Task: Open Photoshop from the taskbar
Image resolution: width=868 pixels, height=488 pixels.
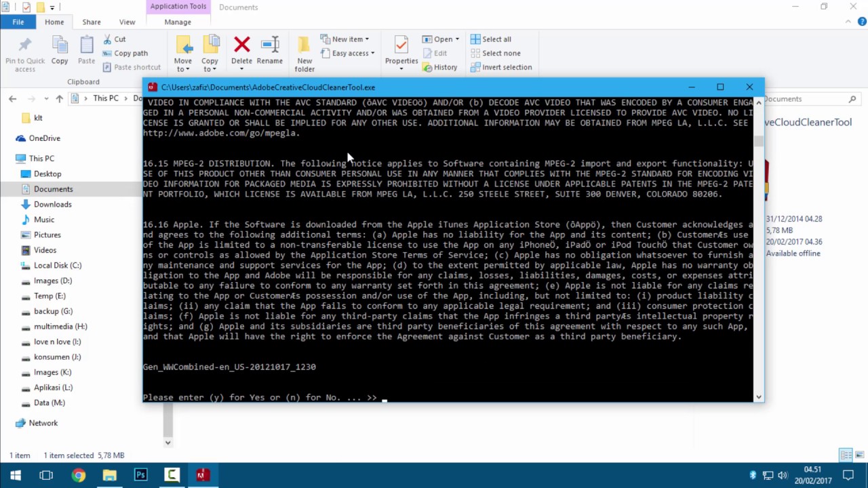Action: pos(141,475)
